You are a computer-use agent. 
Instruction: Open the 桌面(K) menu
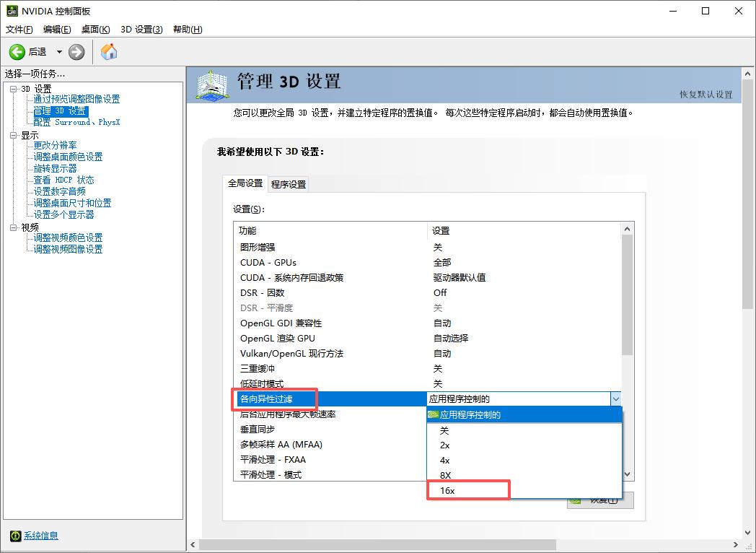(x=95, y=30)
